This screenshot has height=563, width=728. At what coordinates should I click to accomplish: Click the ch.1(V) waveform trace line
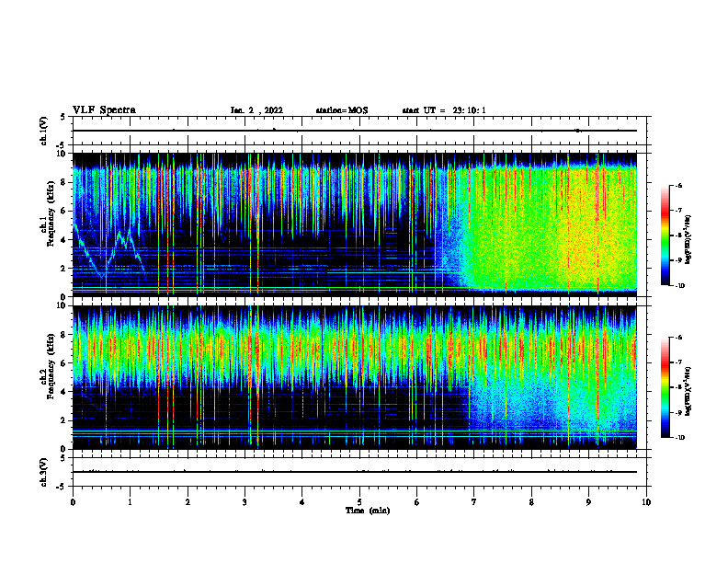click(355, 131)
